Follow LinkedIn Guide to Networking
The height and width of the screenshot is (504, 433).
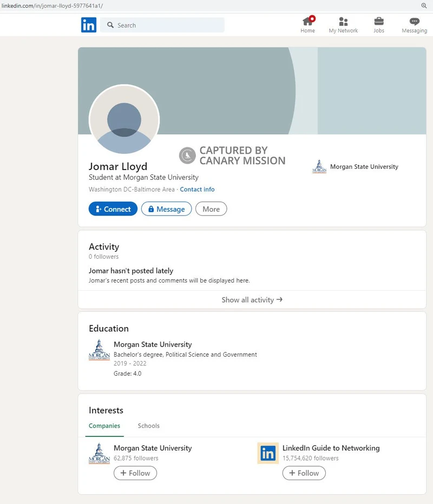click(304, 473)
